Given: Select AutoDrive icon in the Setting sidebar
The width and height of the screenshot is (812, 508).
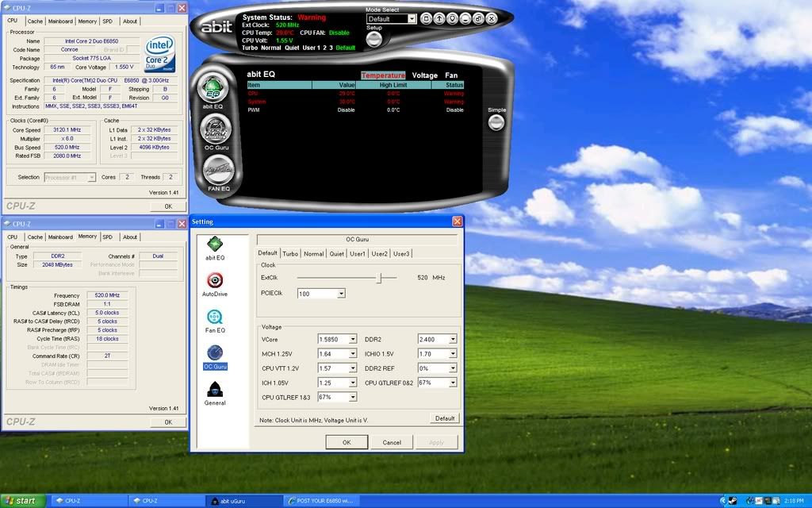Looking at the screenshot, I should coord(214,280).
